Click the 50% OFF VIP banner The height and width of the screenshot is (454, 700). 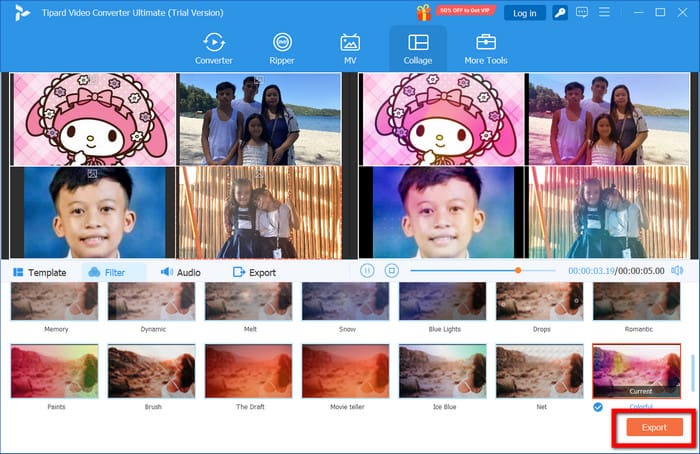[x=465, y=10]
